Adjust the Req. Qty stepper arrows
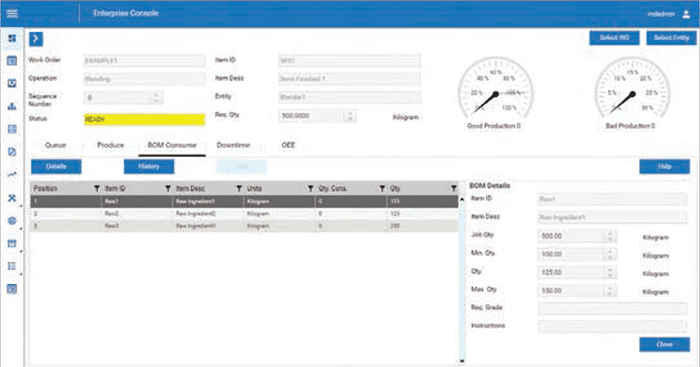 click(350, 116)
